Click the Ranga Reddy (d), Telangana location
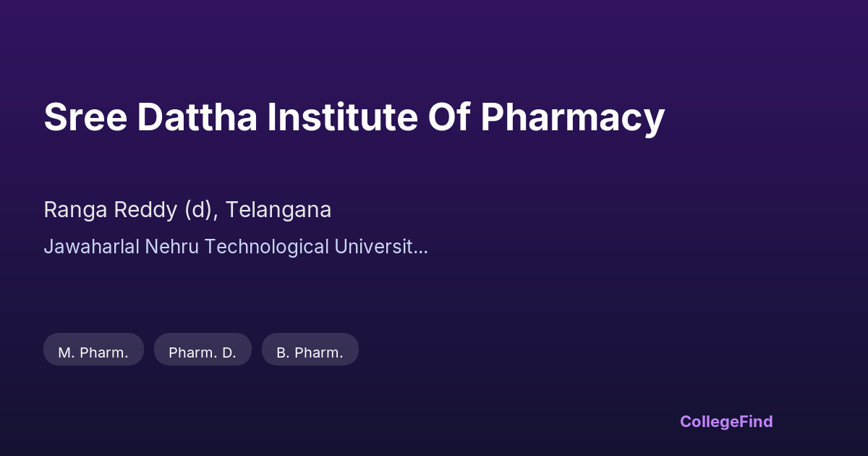This screenshot has height=456, width=868. (x=187, y=210)
